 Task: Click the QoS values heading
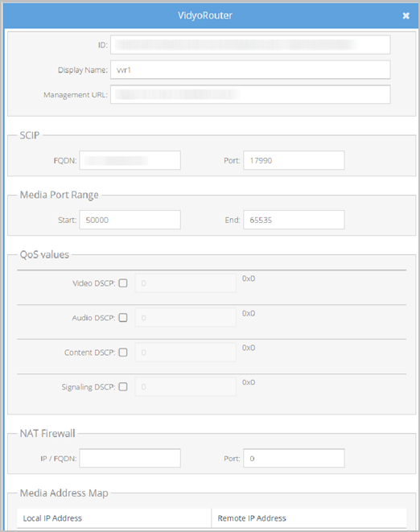click(44, 255)
